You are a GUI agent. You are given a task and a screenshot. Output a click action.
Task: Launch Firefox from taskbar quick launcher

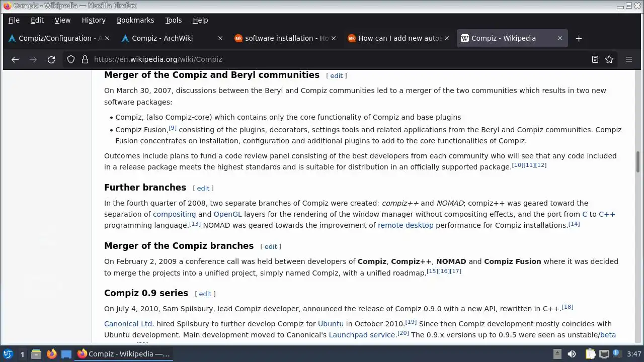click(51, 354)
